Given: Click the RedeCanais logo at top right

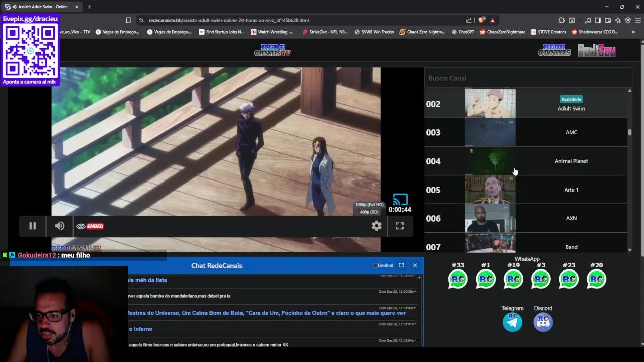Looking at the screenshot, I should (x=554, y=50).
